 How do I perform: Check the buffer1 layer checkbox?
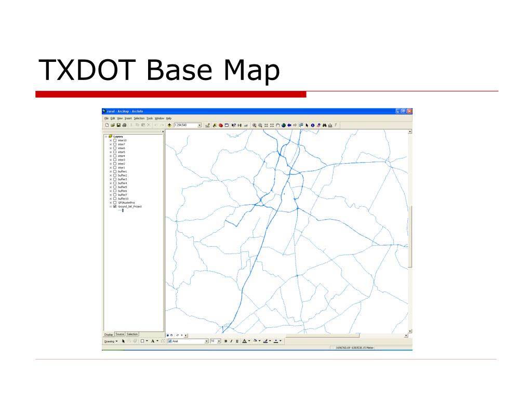pyautogui.click(x=115, y=171)
